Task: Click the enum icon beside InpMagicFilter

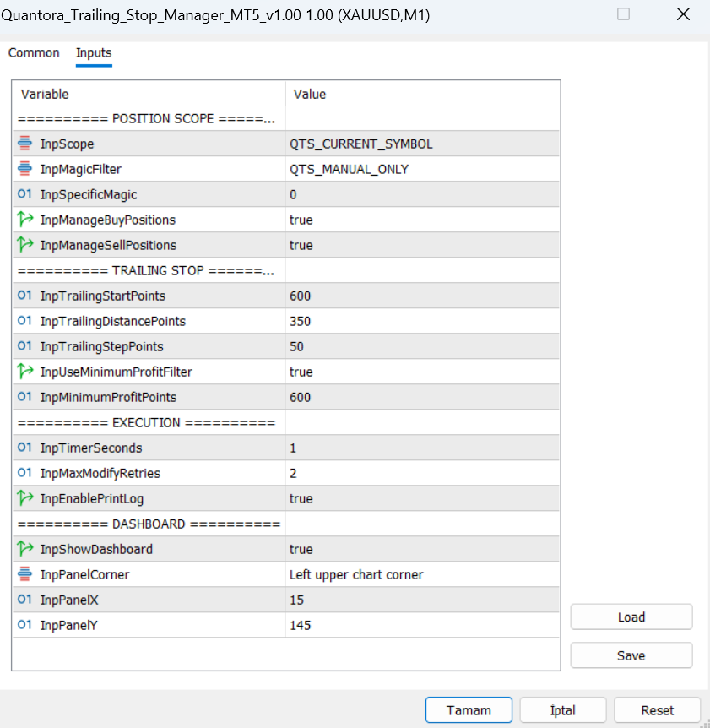Action: tap(24, 169)
